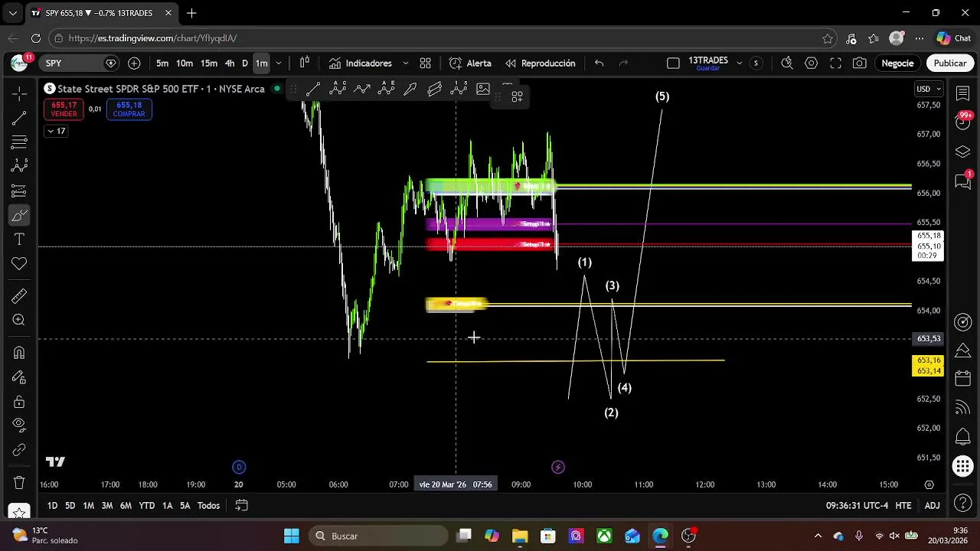Activate the zoom in tool
The height and width of the screenshot is (551, 980).
[19, 320]
